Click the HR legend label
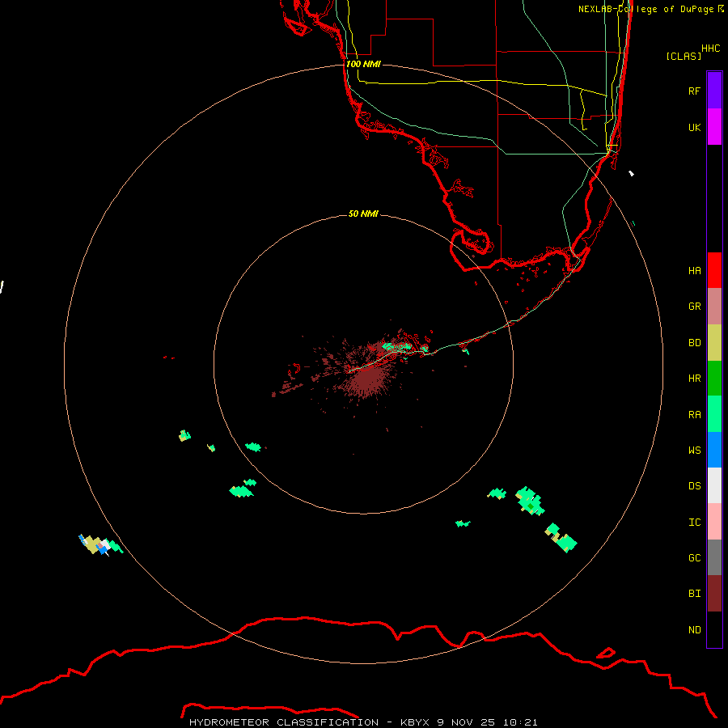The image size is (728, 728). [694, 379]
